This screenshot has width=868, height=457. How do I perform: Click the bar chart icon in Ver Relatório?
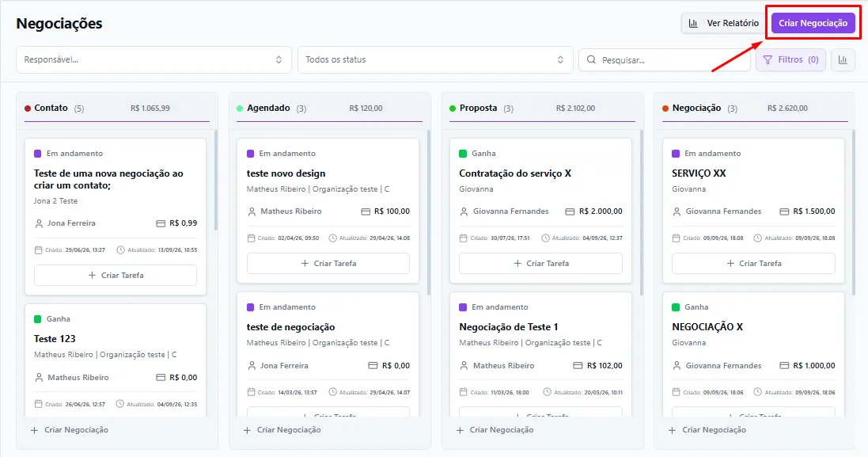click(693, 23)
